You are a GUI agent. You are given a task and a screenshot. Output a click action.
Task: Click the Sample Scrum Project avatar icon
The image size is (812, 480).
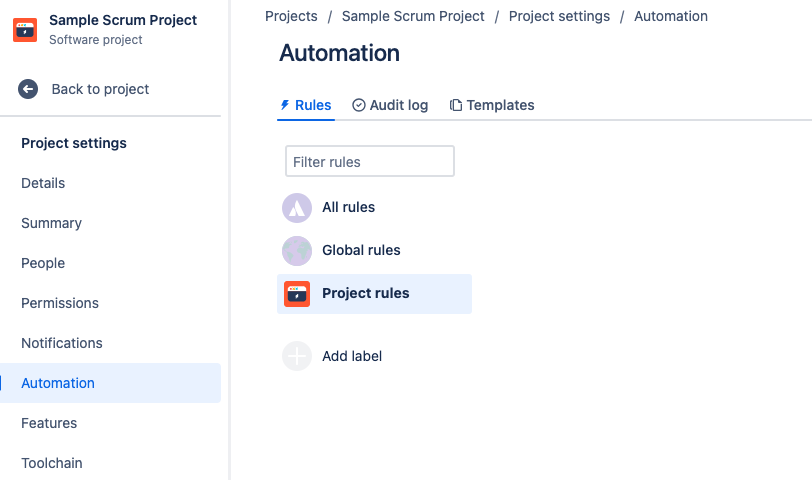tap(25, 30)
